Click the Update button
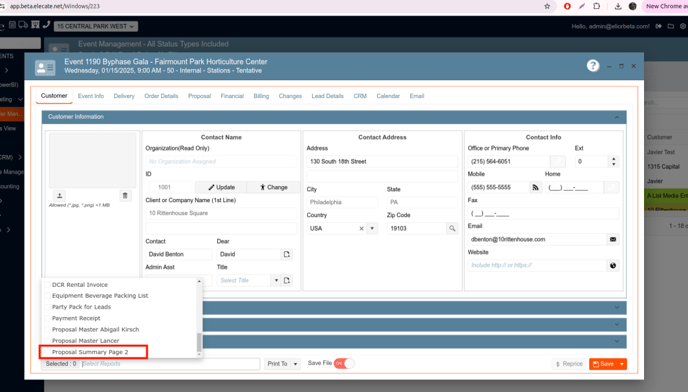The height and width of the screenshot is (392, 688). pyautogui.click(x=221, y=187)
